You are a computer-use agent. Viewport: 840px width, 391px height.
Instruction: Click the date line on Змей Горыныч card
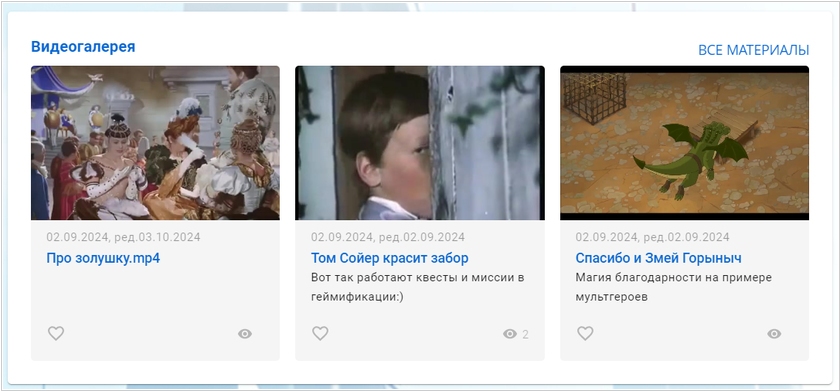pyautogui.click(x=652, y=237)
